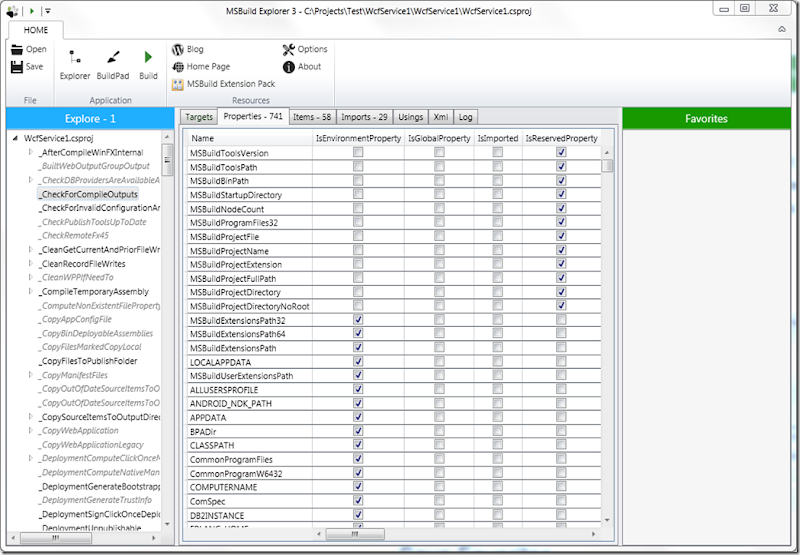
Task: Sort by IsGlobalProperty column header
Action: pos(439,138)
